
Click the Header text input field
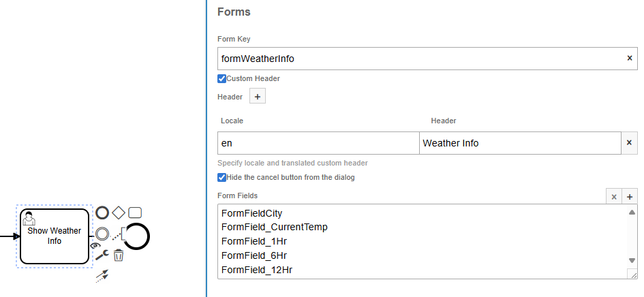(519, 143)
